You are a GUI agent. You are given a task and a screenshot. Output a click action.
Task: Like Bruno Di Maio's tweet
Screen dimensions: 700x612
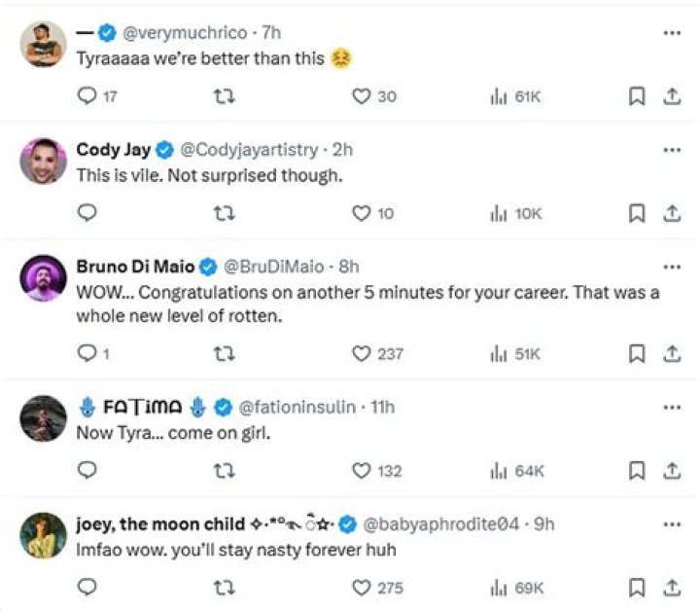[362, 353]
